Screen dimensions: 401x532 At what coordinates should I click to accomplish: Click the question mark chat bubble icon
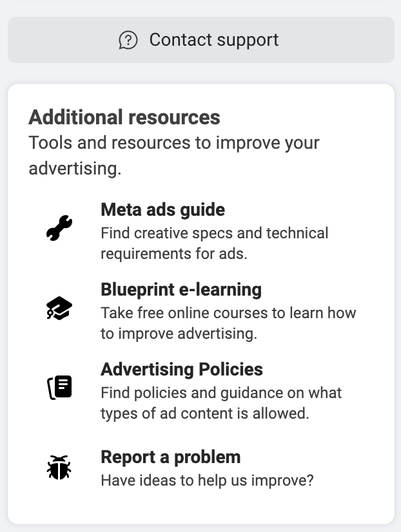click(128, 40)
